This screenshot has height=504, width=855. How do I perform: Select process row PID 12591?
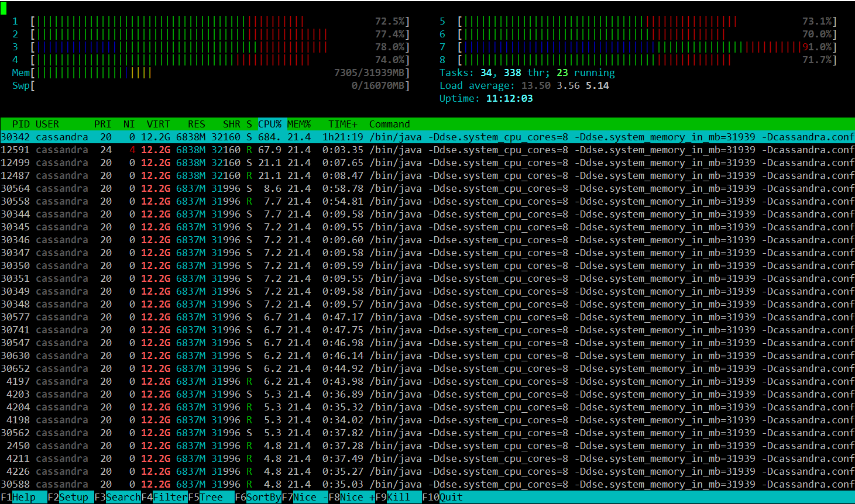(x=427, y=150)
